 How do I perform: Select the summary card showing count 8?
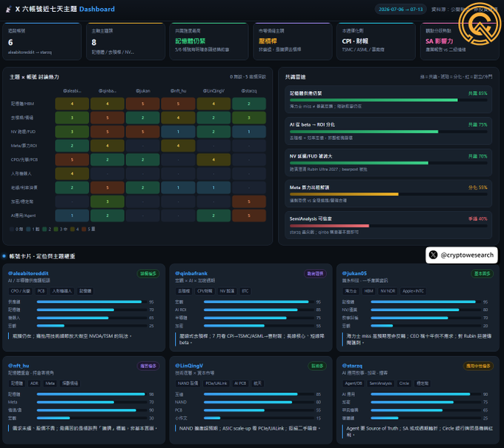[126, 41]
